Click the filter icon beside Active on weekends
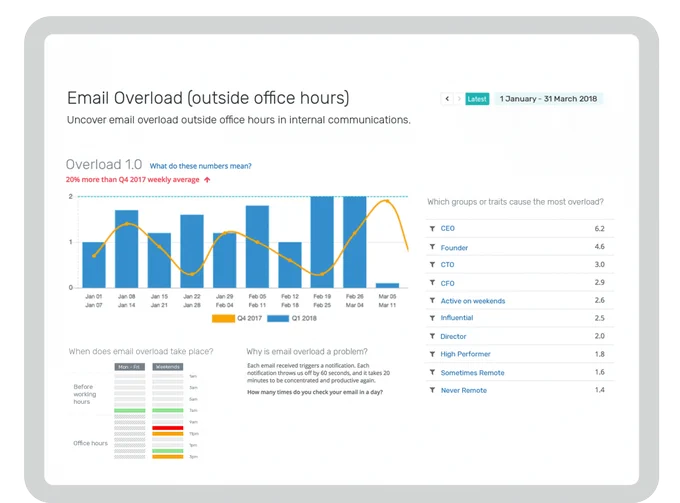This screenshot has width=680, height=503. coord(432,300)
